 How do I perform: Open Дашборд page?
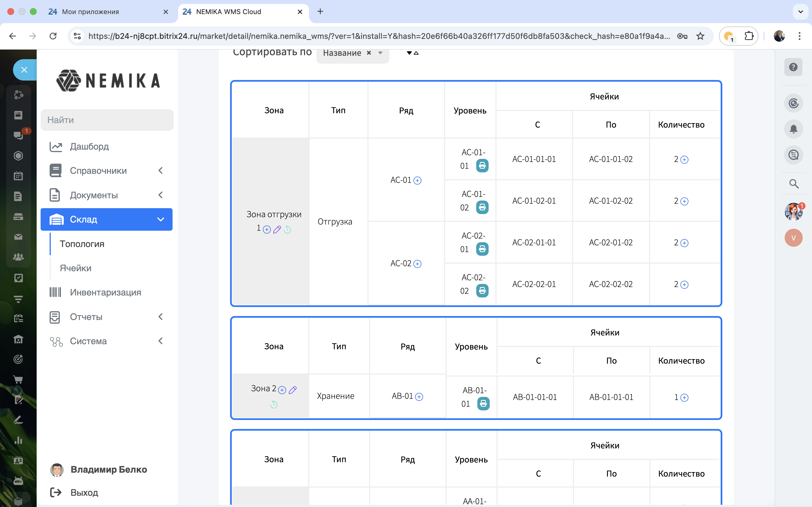point(89,146)
